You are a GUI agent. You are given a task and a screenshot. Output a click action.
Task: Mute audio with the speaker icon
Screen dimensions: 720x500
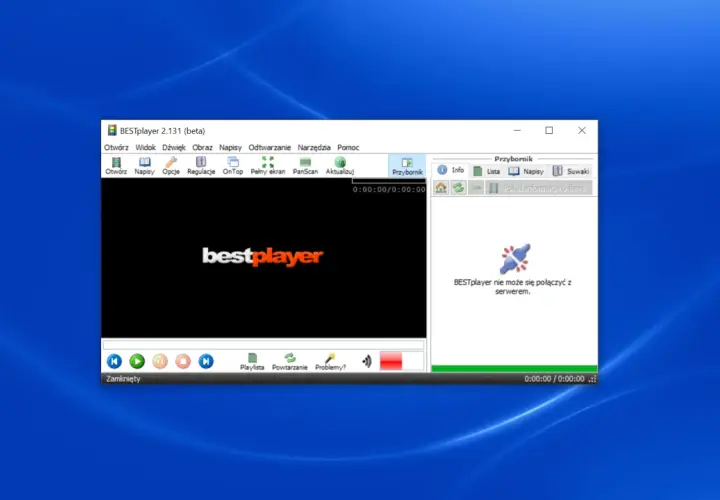tap(366, 361)
